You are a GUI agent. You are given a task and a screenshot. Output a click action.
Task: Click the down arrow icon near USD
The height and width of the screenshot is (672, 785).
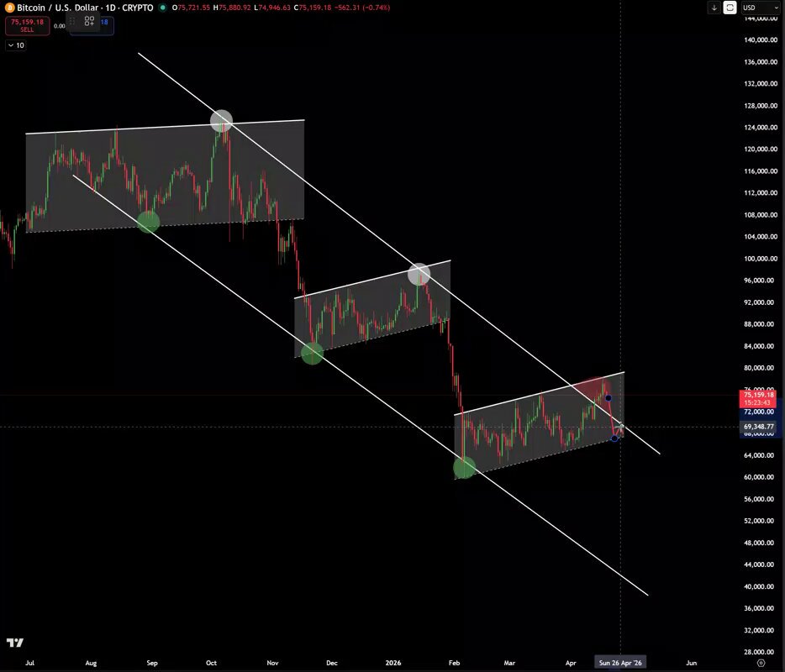[x=714, y=8]
